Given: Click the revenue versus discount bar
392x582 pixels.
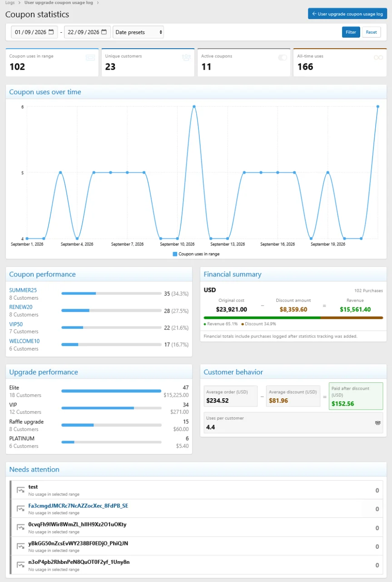Looking at the screenshot, I should click(x=293, y=317).
